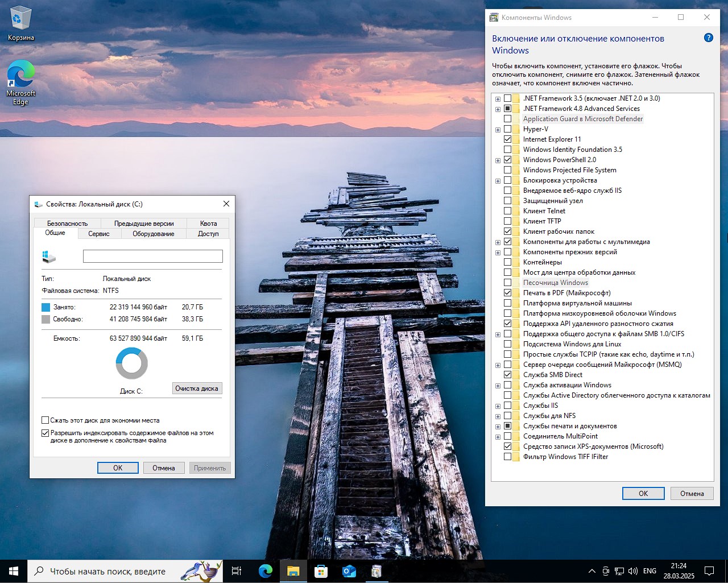
Task: Expand the IIS services tree node
Action: [498, 406]
